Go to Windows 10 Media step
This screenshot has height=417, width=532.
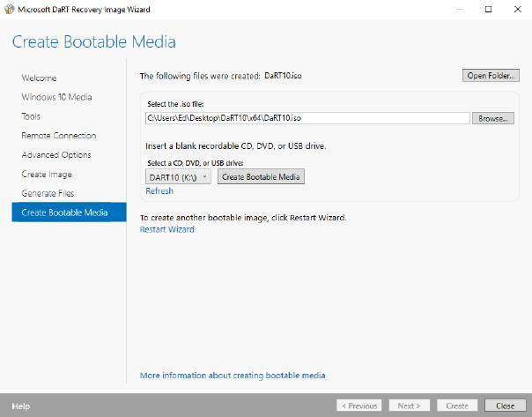pos(56,97)
